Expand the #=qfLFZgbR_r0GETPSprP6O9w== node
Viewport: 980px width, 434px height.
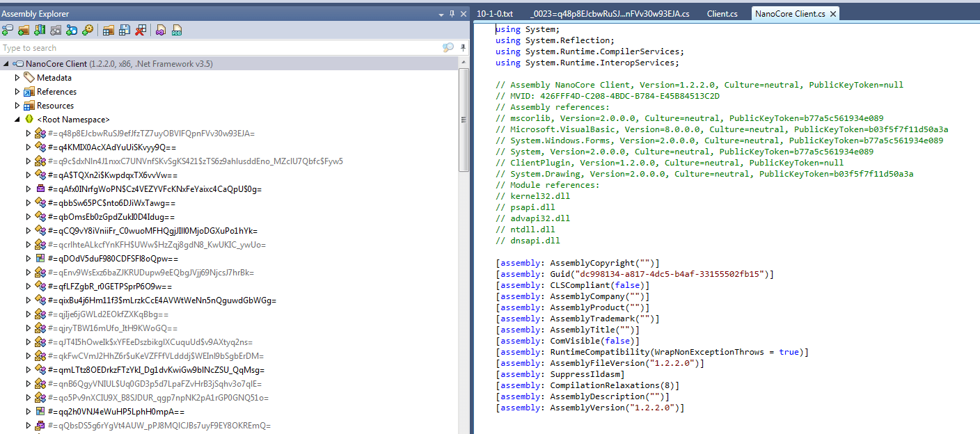point(29,286)
